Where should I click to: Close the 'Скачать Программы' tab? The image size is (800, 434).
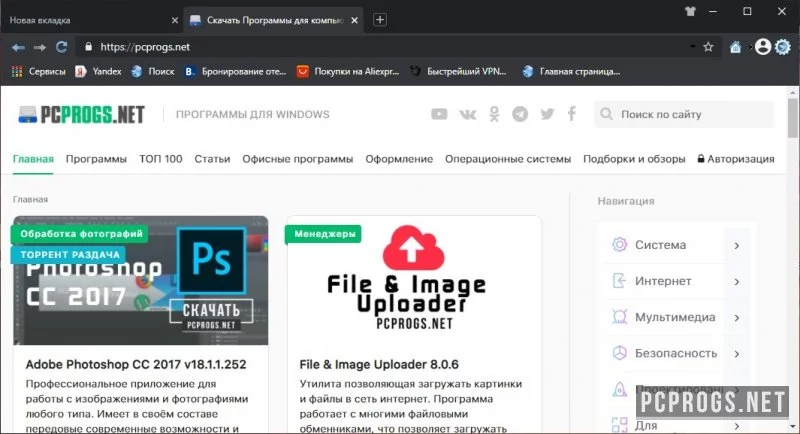pos(355,20)
